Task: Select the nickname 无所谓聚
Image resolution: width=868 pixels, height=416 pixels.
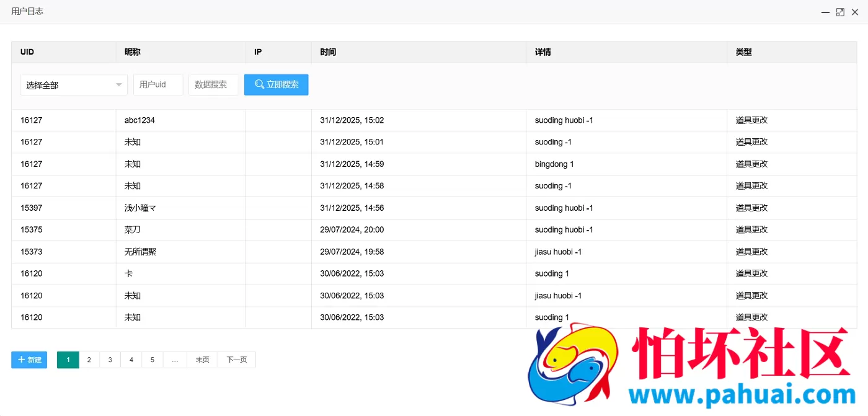Action: click(x=141, y=252)
